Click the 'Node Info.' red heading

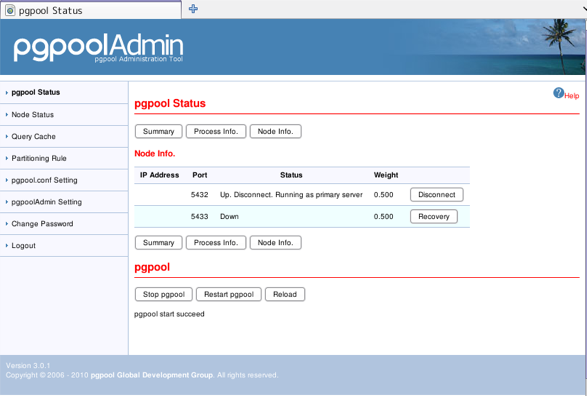click(x=155, y=153)
